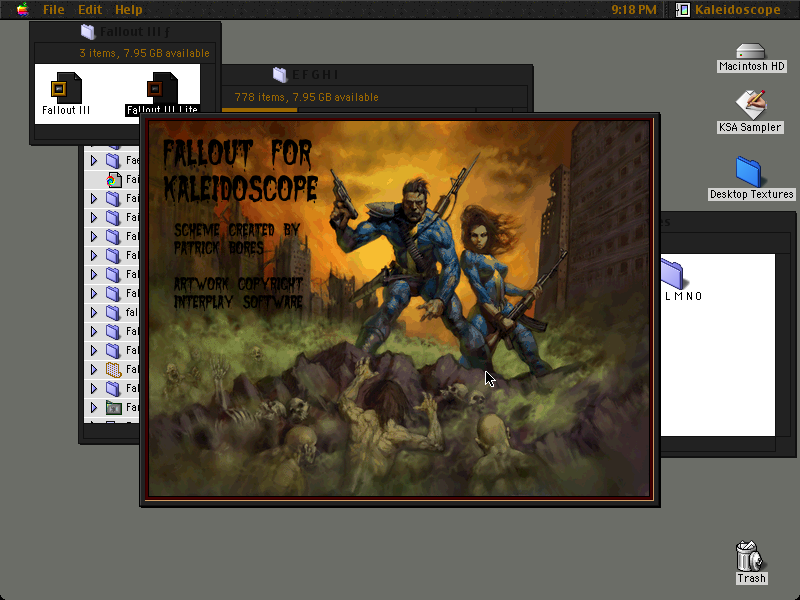Expand the row with the green framed folder icon
The height and width of the screenshot is (600, 800).
point(94,407)
